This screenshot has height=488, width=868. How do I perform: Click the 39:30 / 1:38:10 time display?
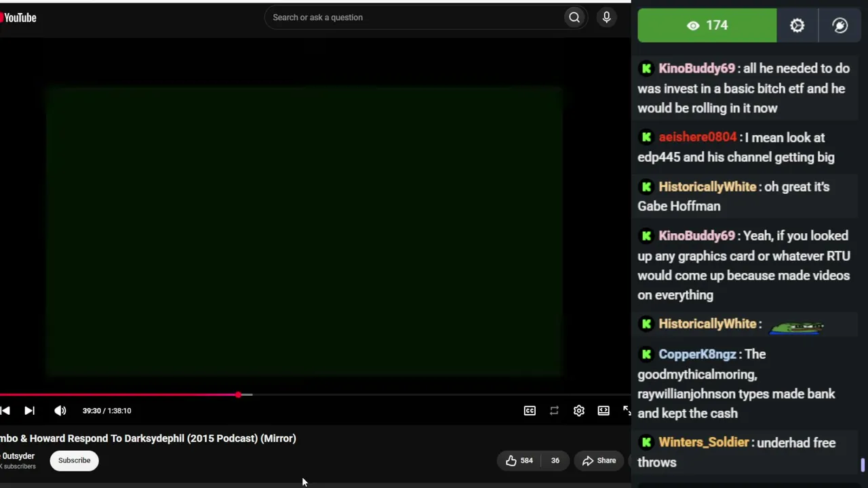pos(106,411)
